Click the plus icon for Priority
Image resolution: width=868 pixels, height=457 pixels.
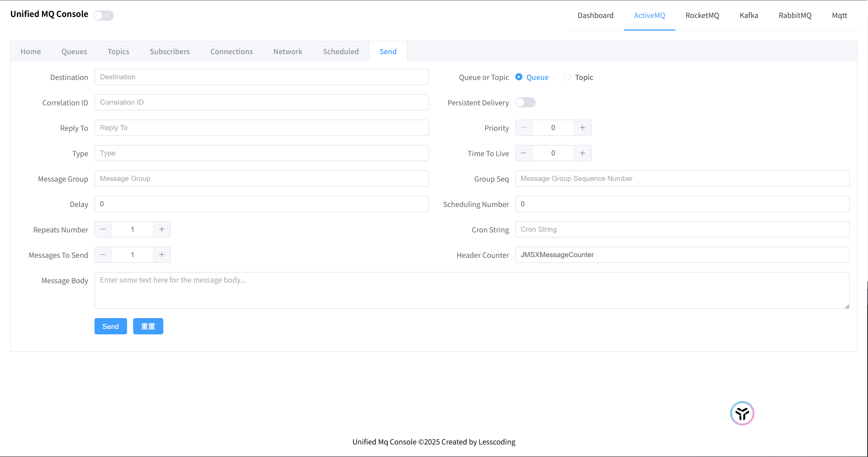coord(582,128)
